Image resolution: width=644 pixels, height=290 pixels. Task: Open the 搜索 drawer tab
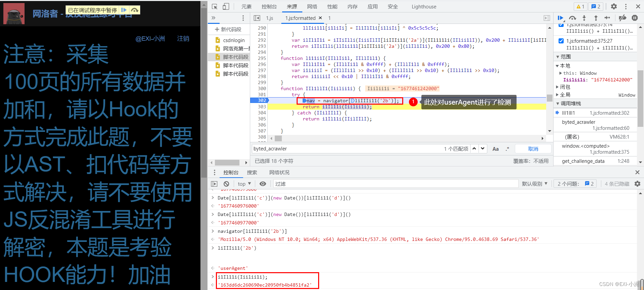[x=252, y=172]
